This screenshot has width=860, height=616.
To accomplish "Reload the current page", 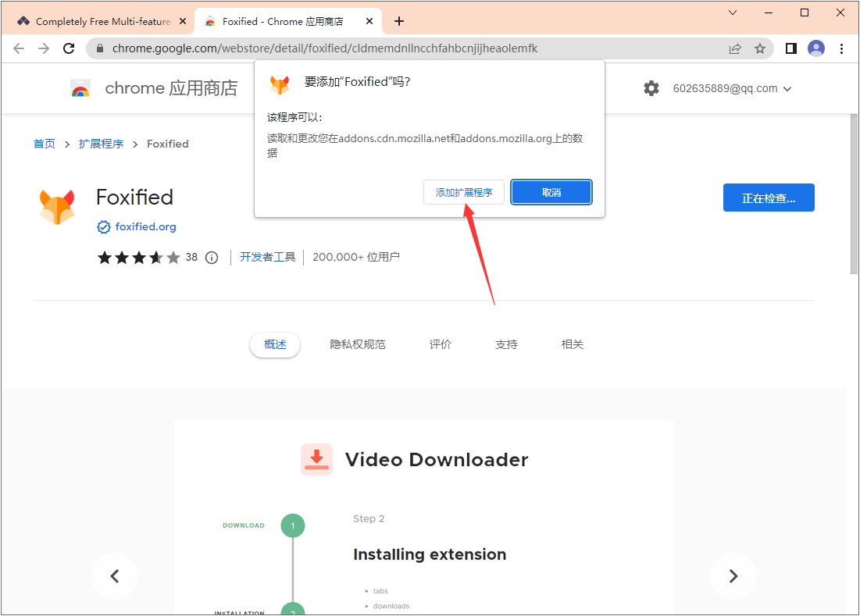I will [x=69, y=48].
